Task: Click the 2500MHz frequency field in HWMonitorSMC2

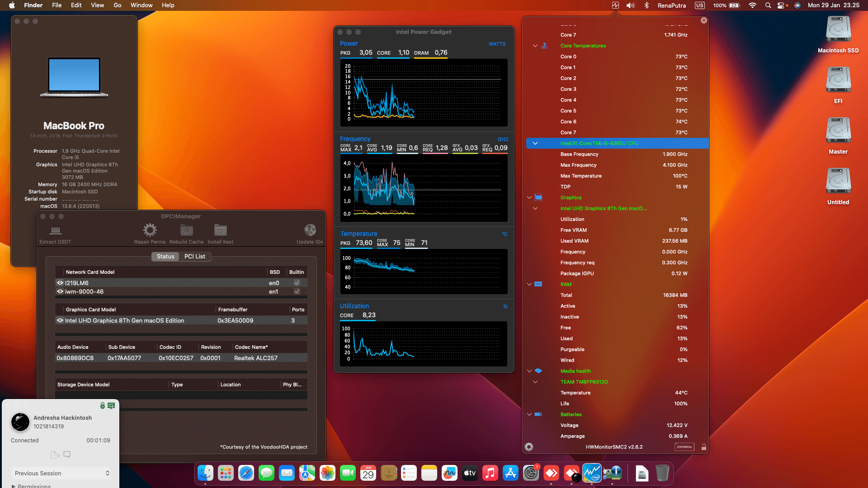Action: tap(685, 446)
